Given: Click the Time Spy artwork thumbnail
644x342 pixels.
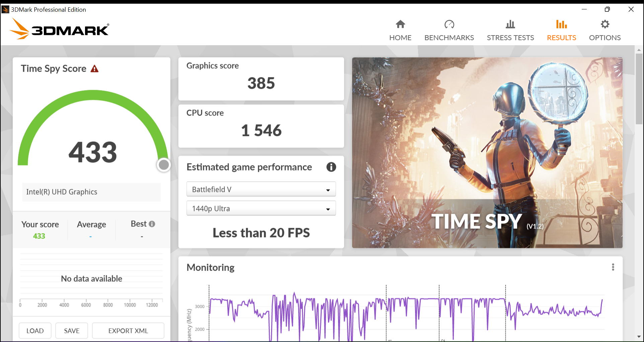Looking at the screenshot, I should 487,152.
